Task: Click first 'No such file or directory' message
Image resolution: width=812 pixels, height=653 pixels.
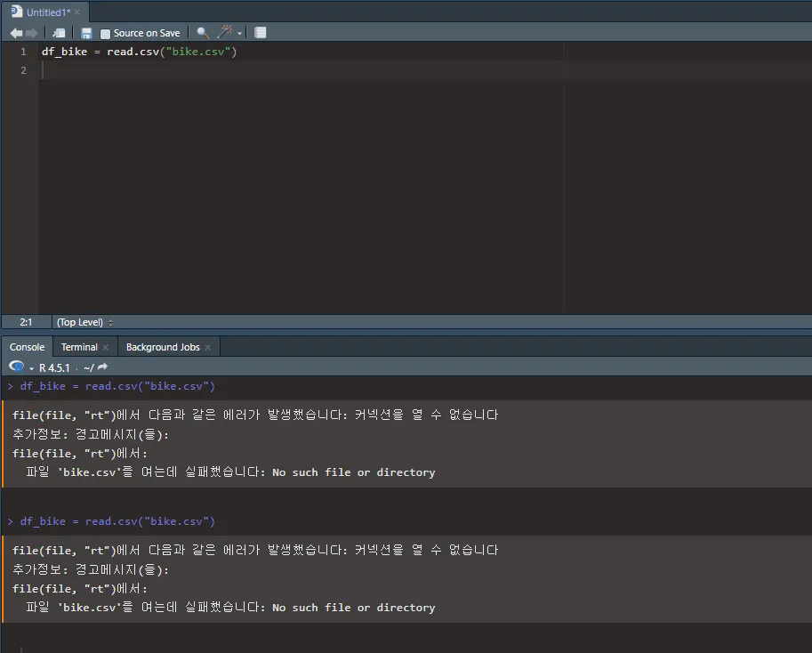Action: (x=354, y=472)
